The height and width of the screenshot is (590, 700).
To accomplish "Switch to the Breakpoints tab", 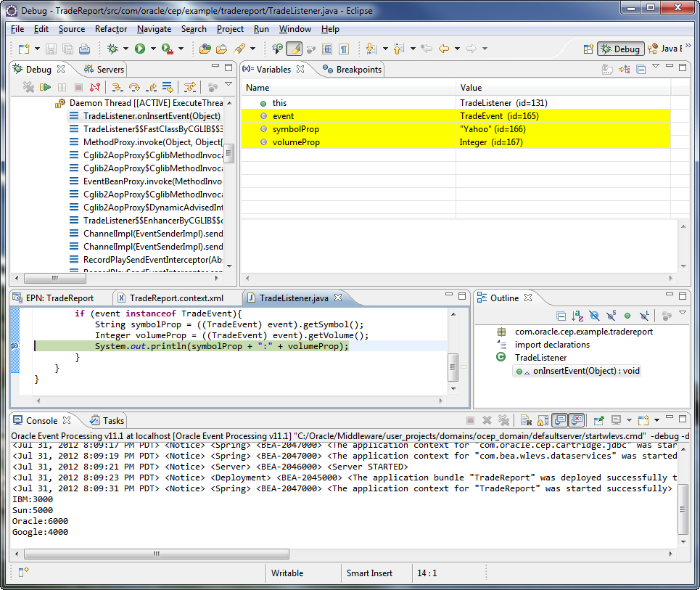I will click(x=353, y=70).
